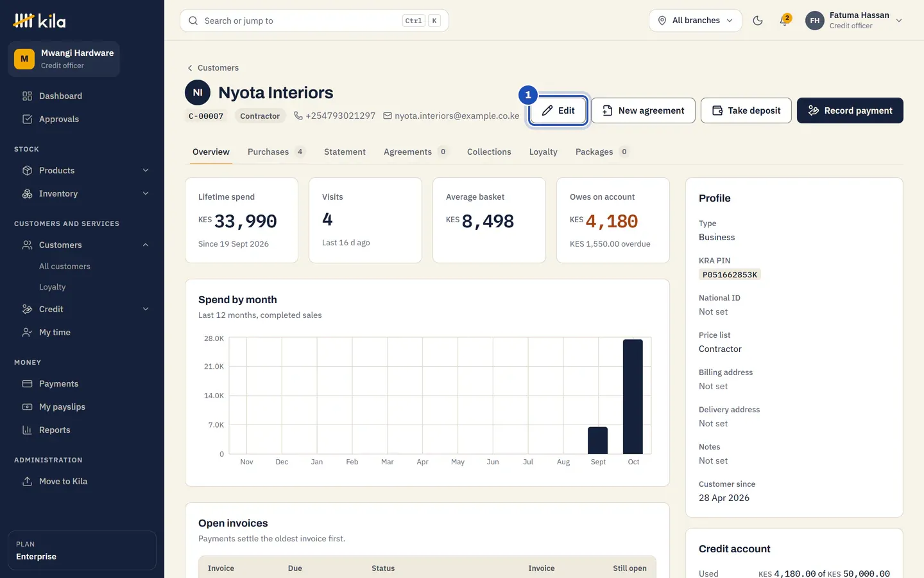Open the Collections tab
Screen dimensions: 924x578
489,152
